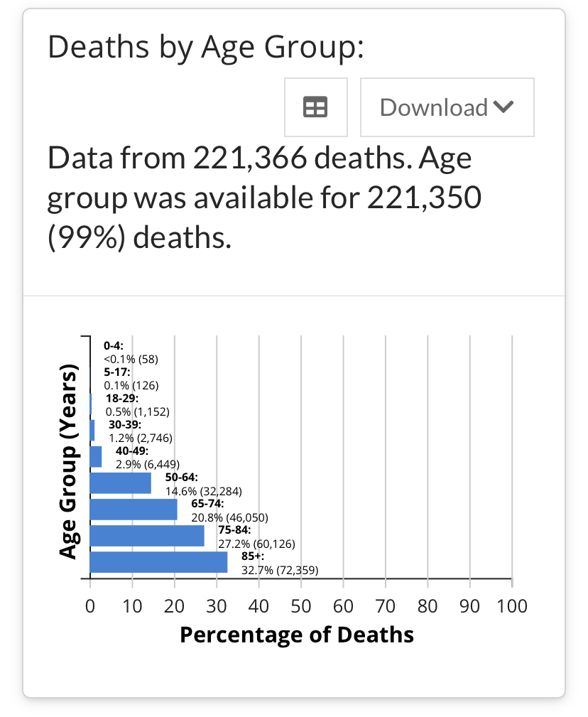
Task: Select the 65-74 age group bar
Action: [134, 510]
